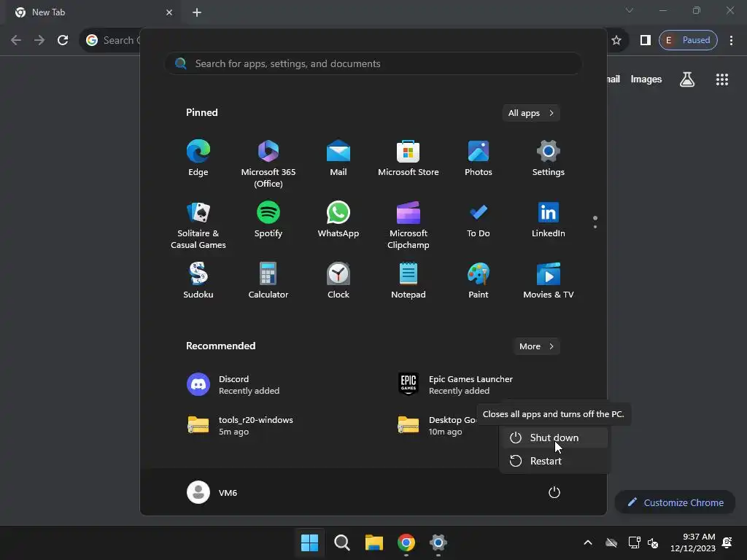Open Settings from the pinned apps
Screen dimensions: 747x560
click(549, 158)
